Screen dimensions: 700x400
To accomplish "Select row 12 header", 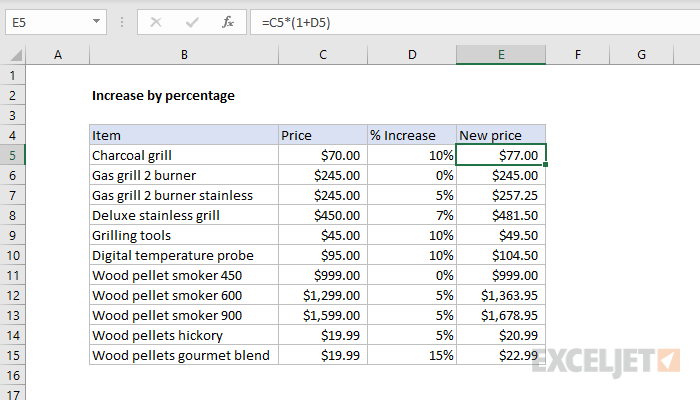I will (x=12, y=296).
